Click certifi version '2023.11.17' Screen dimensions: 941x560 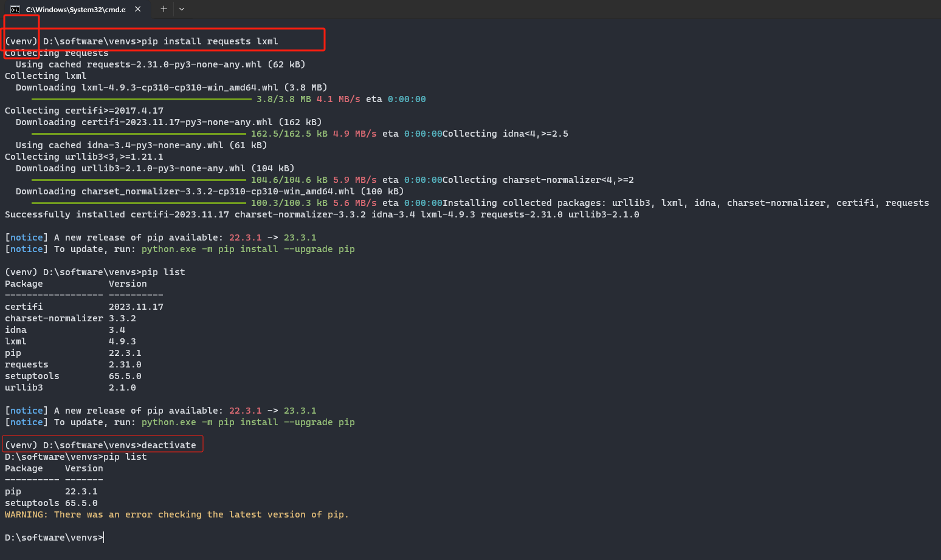pyautogui.click(x=136, y=307)
